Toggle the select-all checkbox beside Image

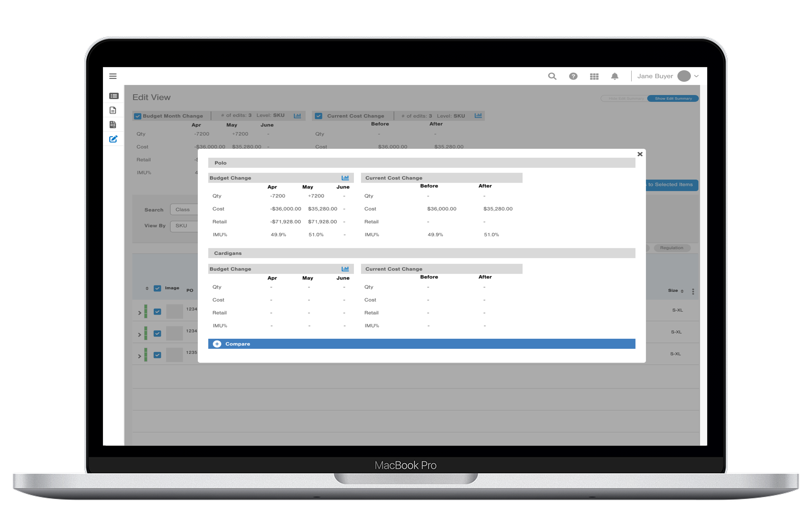pyautogui.click(x=157, y=288)
